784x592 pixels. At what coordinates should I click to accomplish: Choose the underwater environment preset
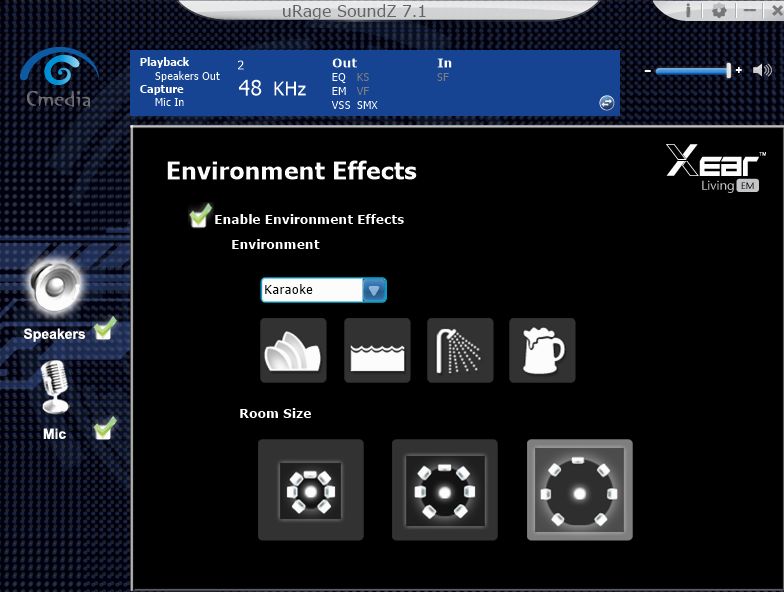click(x=377, y=350)
